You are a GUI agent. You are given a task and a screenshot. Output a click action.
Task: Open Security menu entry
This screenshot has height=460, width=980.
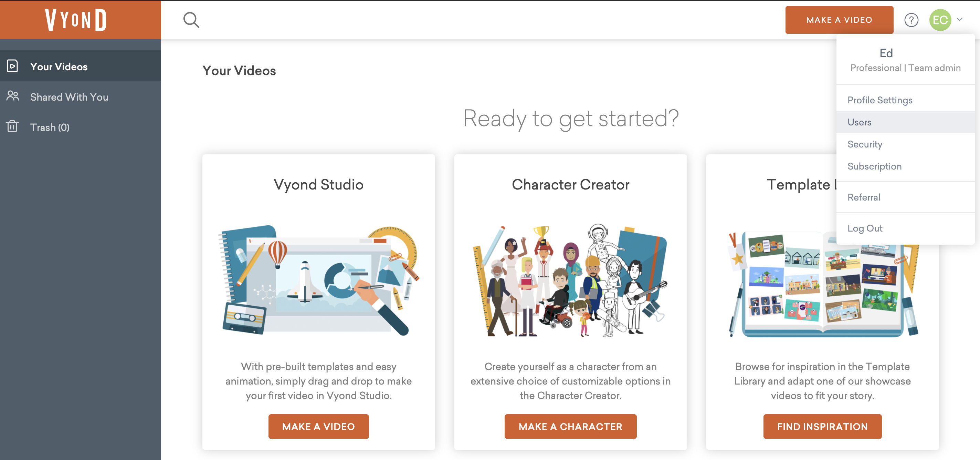click(x=864, y=144)
